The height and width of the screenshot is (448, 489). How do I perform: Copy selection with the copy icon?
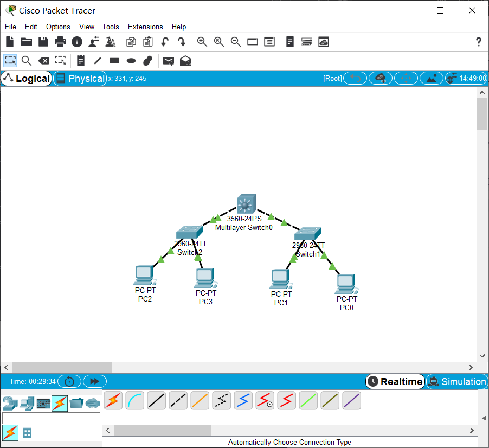click(x=131, y=42)
